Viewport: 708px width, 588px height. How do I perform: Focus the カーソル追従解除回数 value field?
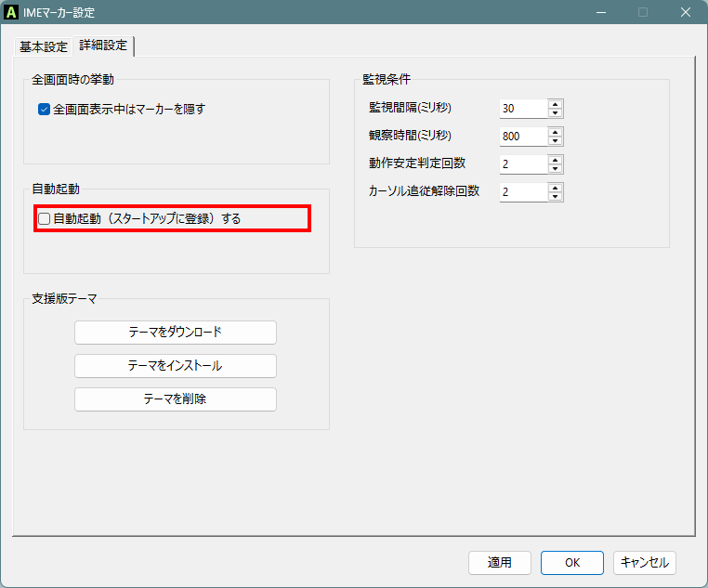[523, 192]
